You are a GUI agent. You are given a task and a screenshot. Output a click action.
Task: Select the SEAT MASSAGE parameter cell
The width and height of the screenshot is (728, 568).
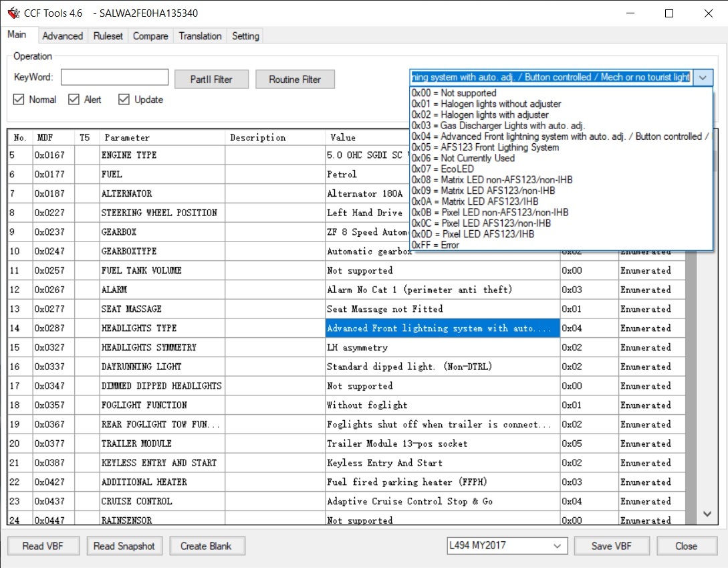[162, 309]
